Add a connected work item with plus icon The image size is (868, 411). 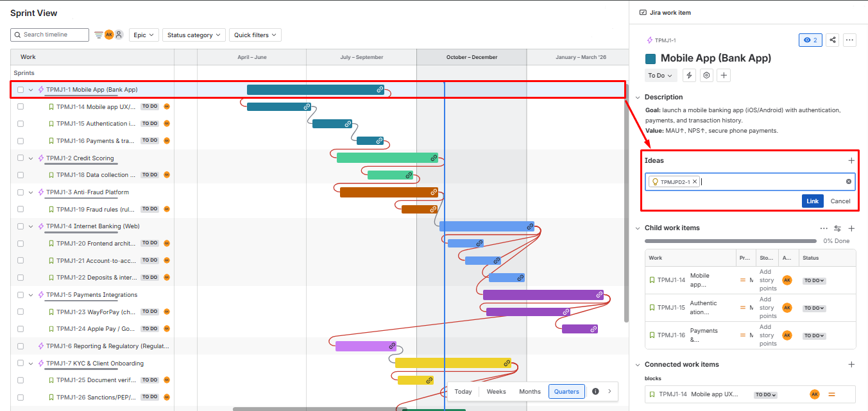click(x=851, y=365)
